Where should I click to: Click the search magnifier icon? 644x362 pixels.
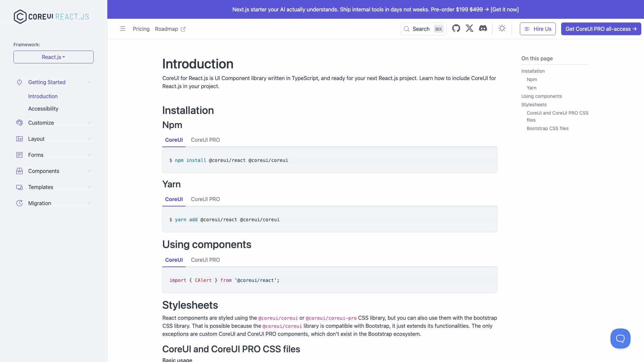tap(407, 29)
